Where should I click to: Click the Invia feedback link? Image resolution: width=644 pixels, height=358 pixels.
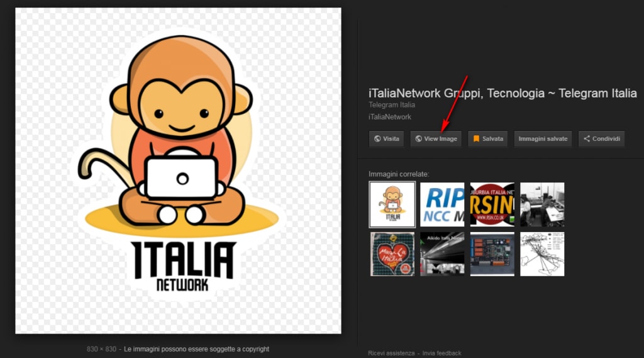coord(442,353)
